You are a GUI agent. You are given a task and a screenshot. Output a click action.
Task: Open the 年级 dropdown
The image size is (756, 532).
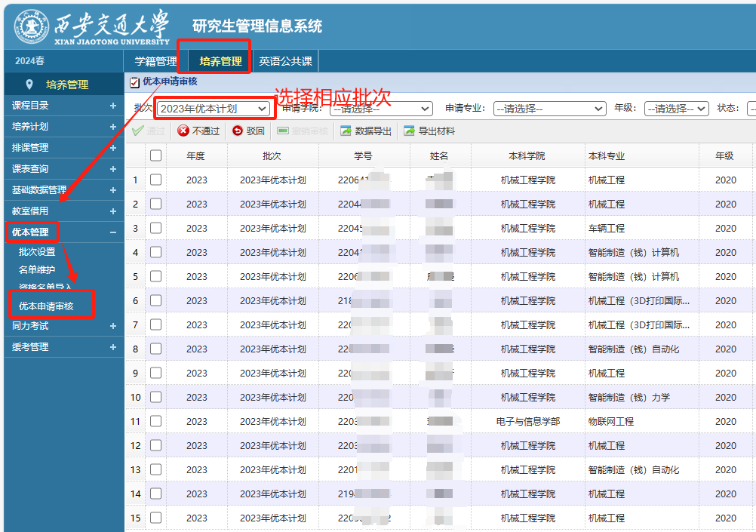click(676, 109)
